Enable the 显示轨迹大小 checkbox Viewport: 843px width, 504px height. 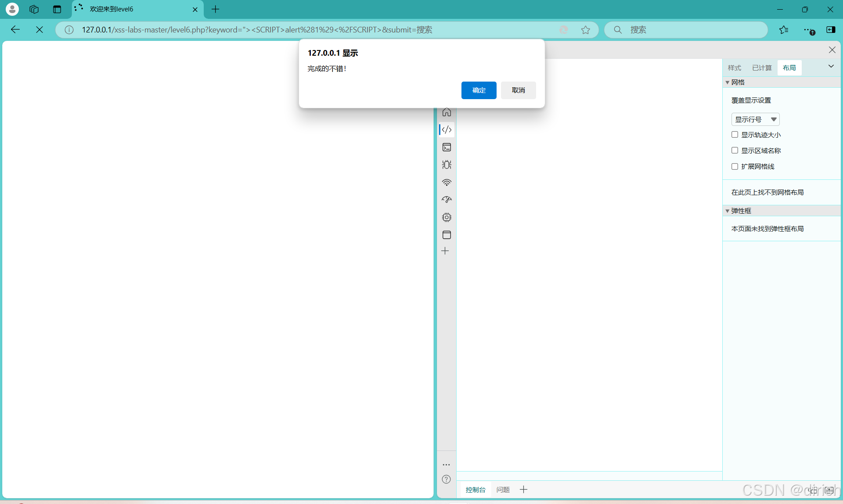point(735,135)
